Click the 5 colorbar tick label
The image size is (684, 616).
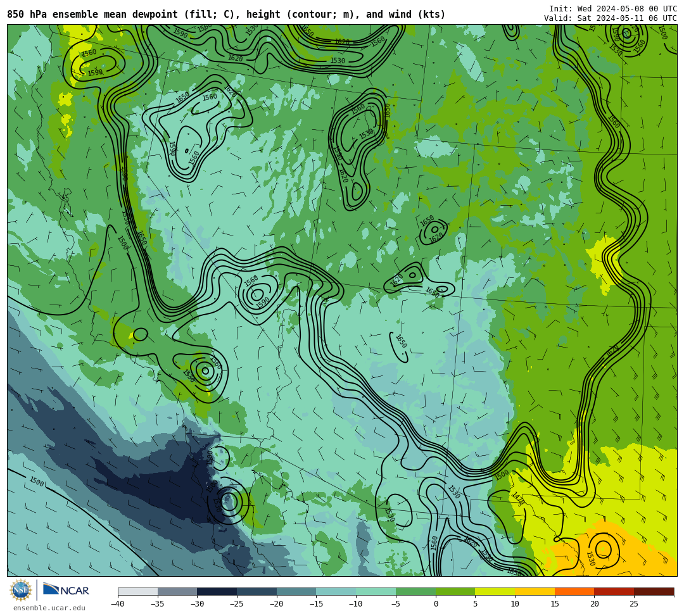pos(475,604)
